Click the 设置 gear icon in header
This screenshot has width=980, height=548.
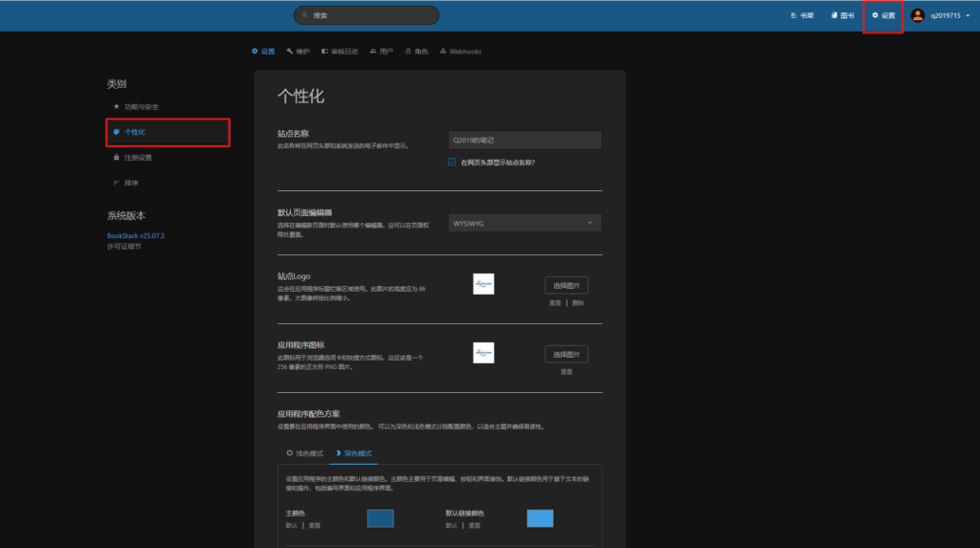(875, 15)
